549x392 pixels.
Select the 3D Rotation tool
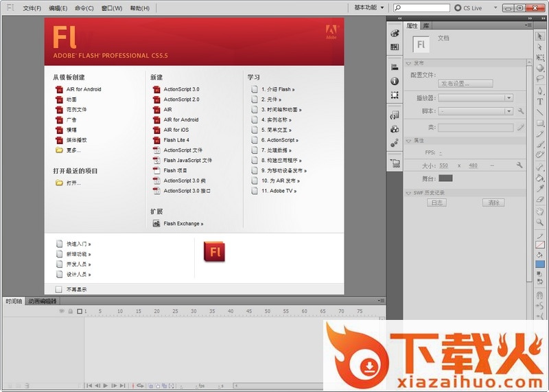pyautogui.click(x=540, y=68)
